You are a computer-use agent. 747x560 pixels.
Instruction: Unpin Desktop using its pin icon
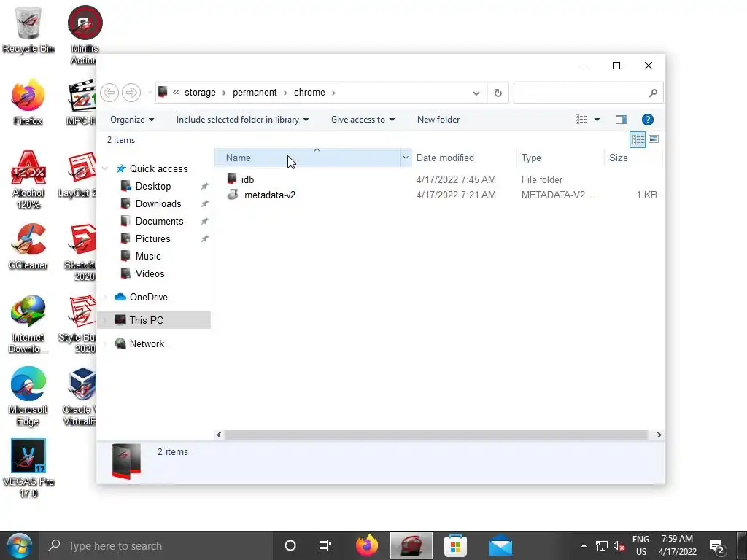pos(204,186)
